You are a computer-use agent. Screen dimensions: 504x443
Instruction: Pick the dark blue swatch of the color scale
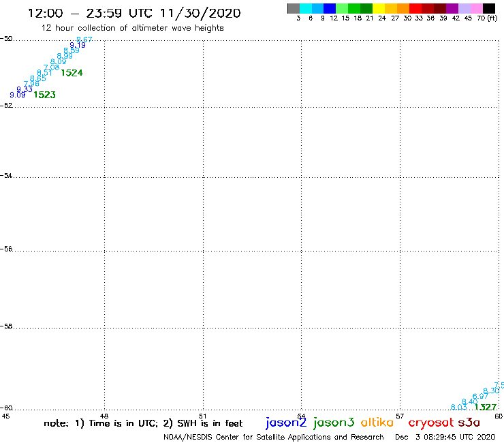pos(330,8)
